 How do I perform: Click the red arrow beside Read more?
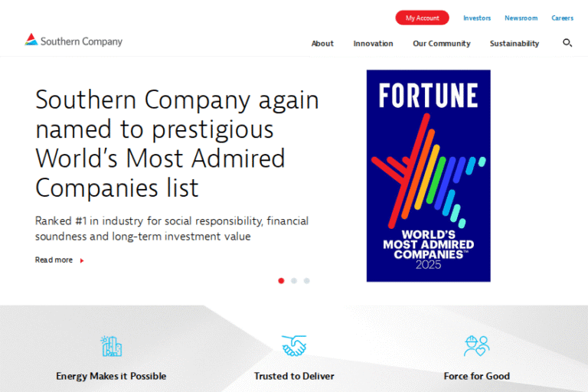tap(82, 260)
